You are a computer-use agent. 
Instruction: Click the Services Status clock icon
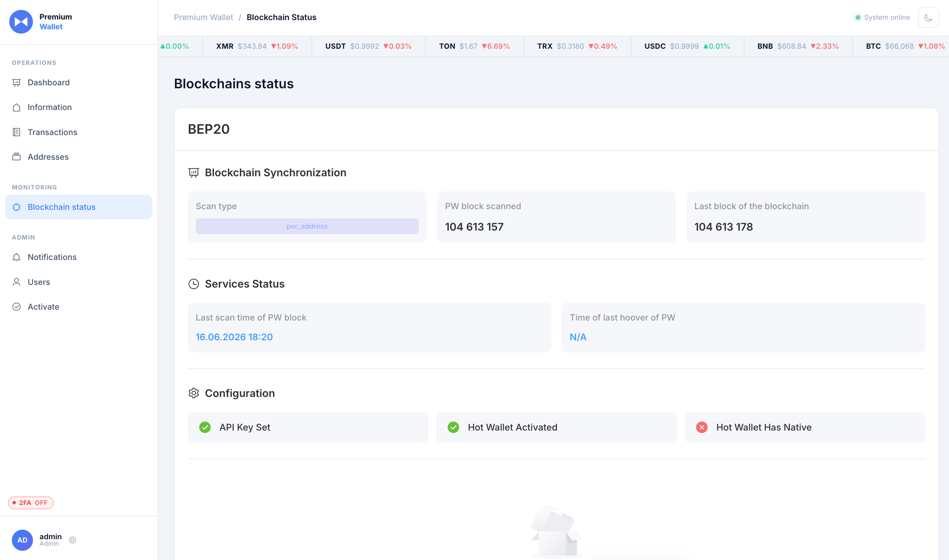194,284
